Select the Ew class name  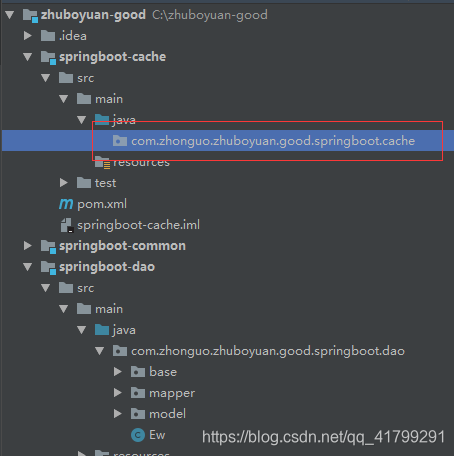(x=157, y=435)
